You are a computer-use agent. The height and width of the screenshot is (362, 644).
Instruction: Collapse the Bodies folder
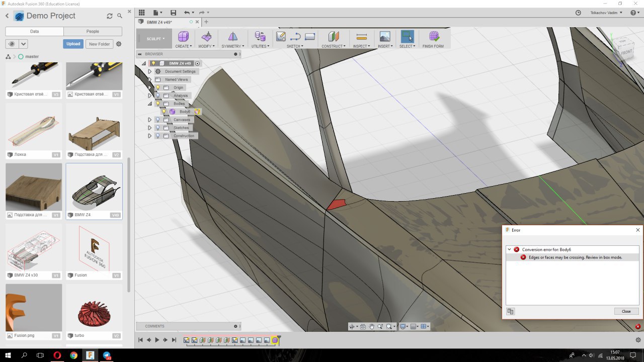coord(149,104)
